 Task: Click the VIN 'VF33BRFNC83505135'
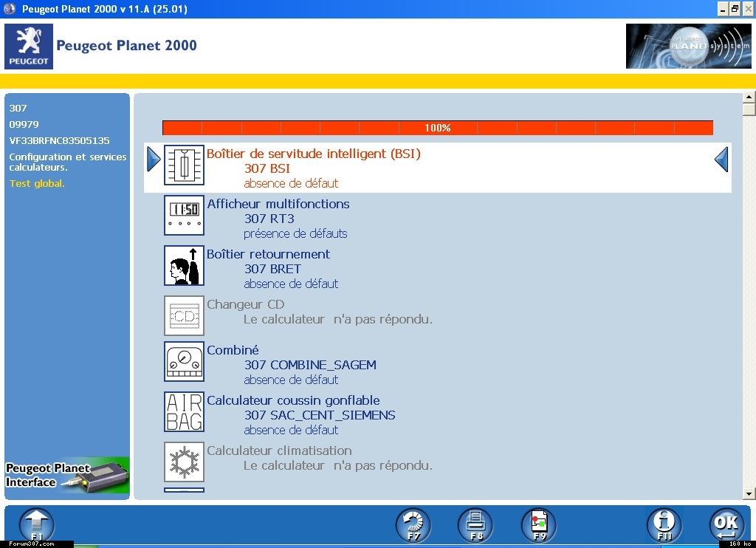click(59, 140)
